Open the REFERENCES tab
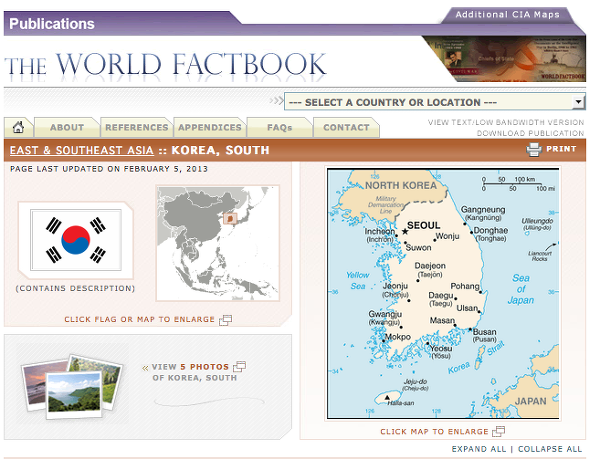 (137, 127)
